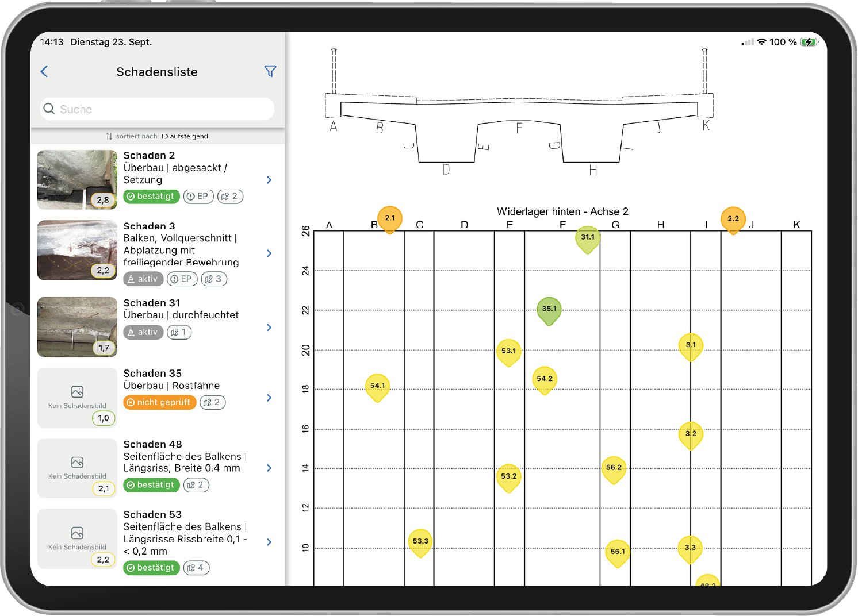Tap the EP badge of Schaden 3
858x616 pixels.
tap(182, 279)
